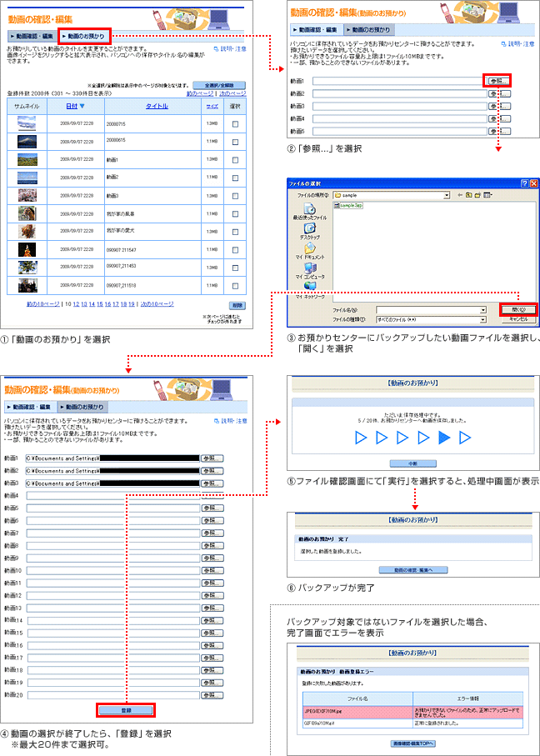Open thumbnail of 090907_211547 video
The height and width of the screenshot is (756, 540).
click(x=25, y=249)
